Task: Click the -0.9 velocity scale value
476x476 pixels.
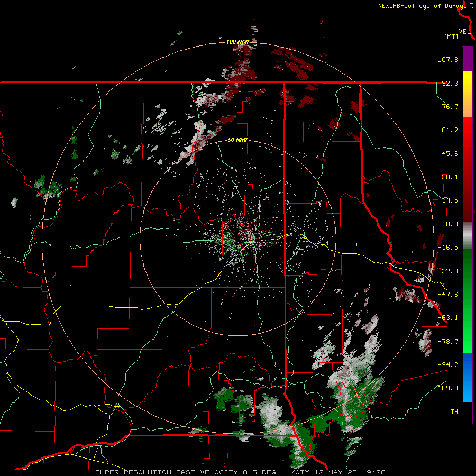Action: 450,224
